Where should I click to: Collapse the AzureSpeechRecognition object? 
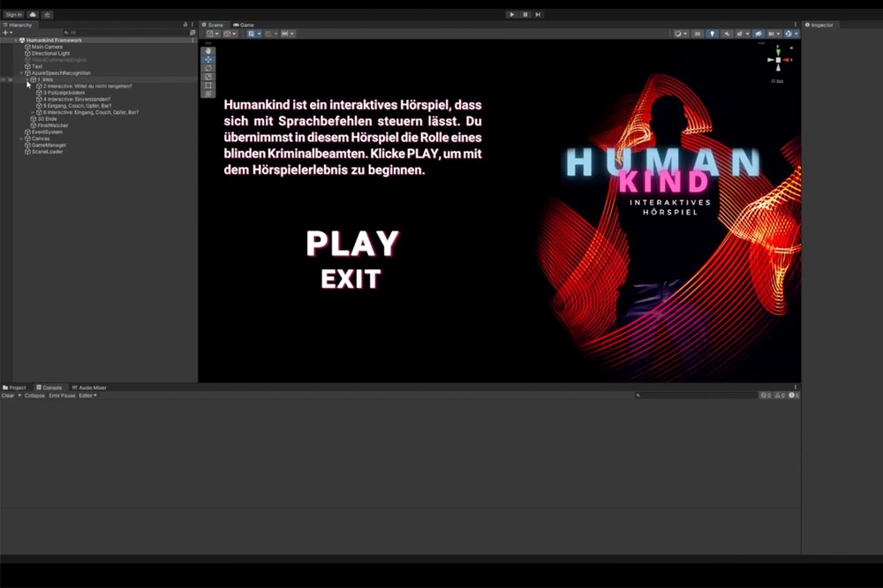21,72
